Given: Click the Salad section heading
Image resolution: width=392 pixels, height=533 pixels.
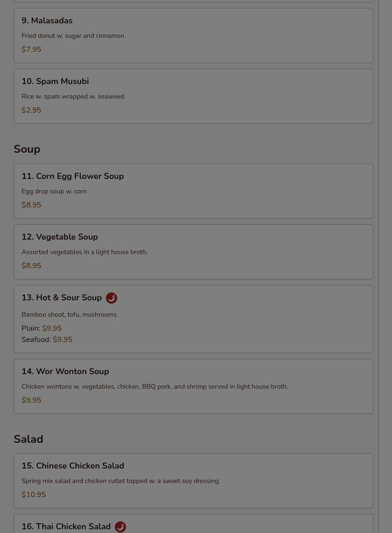Looking at the screenshot, I should [x=28, y=439].
